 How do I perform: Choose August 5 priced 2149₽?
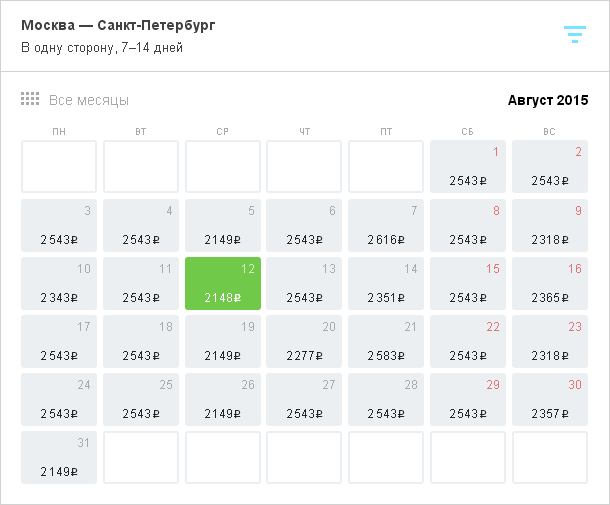tap(223, 225)
